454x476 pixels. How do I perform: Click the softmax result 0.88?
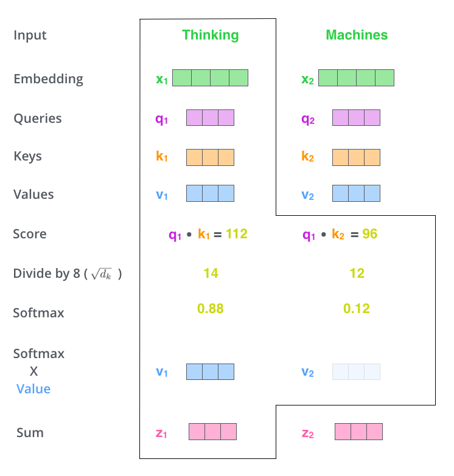tap(211, 309)
